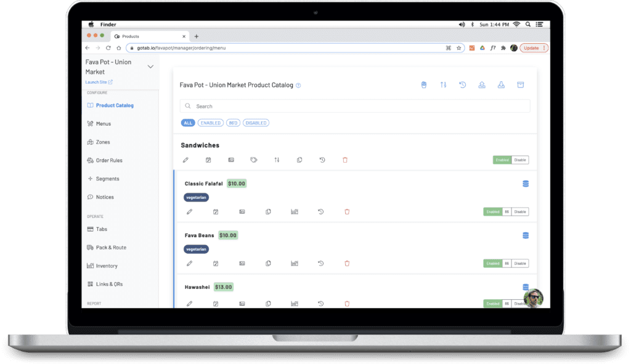View history of Classic Falafel
The height and width of the screenshot is (364, 631).
click(x=320, y=211)
